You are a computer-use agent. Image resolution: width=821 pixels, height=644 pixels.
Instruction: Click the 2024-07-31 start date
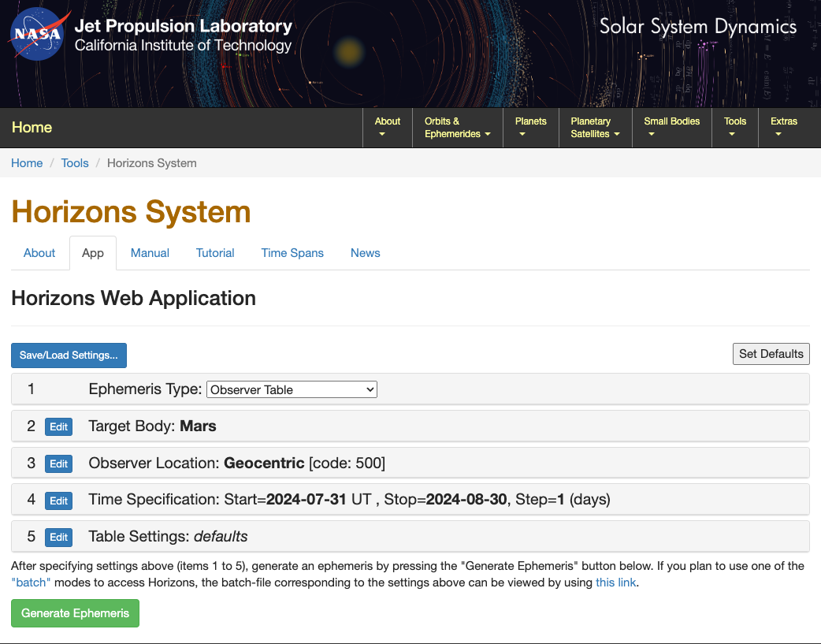click(306, 500)
